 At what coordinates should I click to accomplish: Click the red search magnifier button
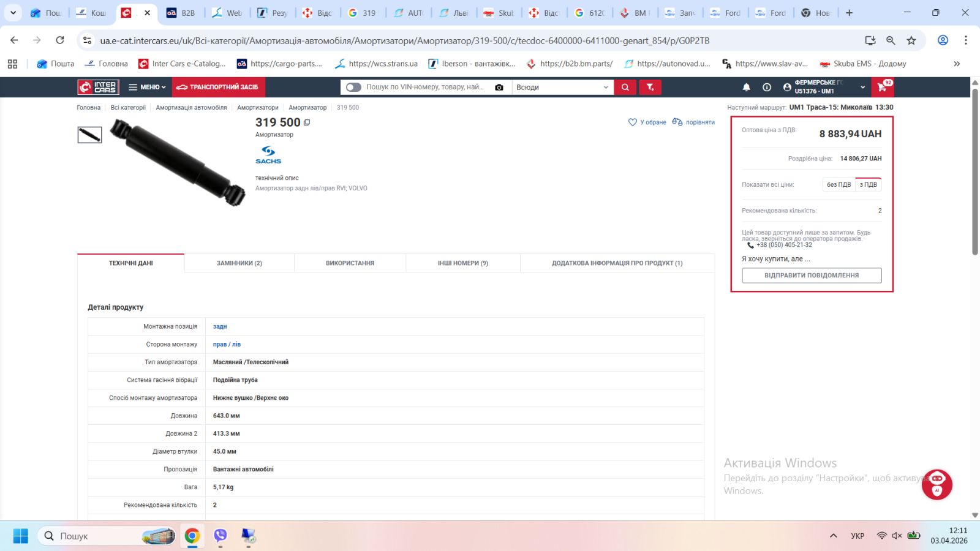(625, 87)
